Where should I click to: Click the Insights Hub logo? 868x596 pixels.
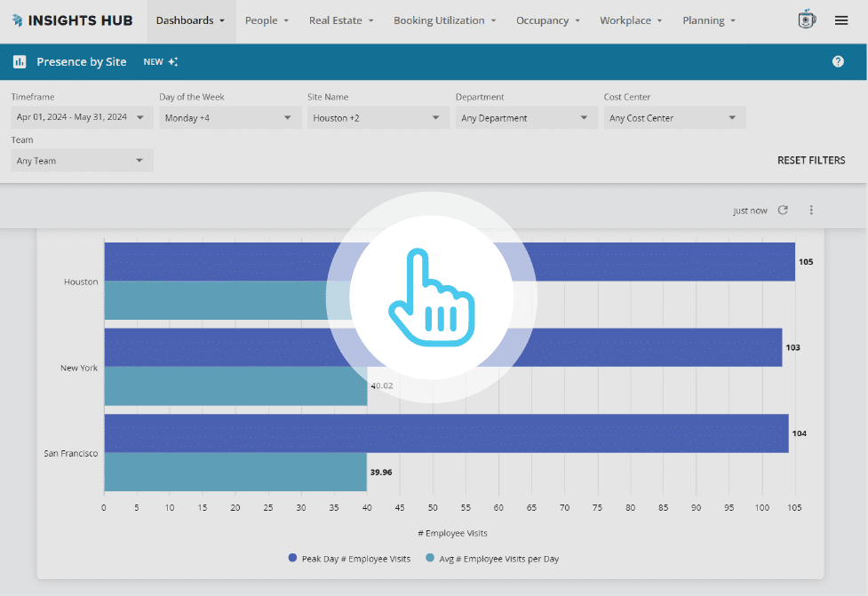point(71,20)
